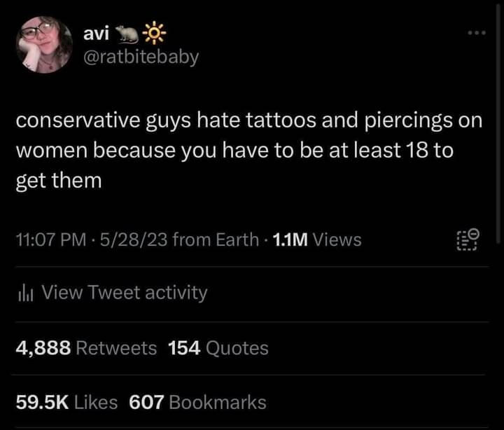Click the reader mode icon beside Views

click(x=468, y=240)
